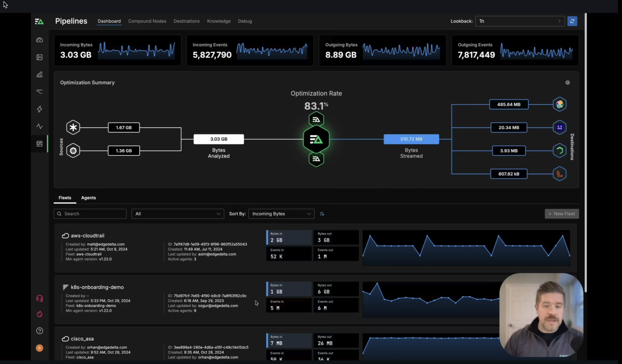
Task: Click inside the fleet Search field
Action: (x=90, y=214)
